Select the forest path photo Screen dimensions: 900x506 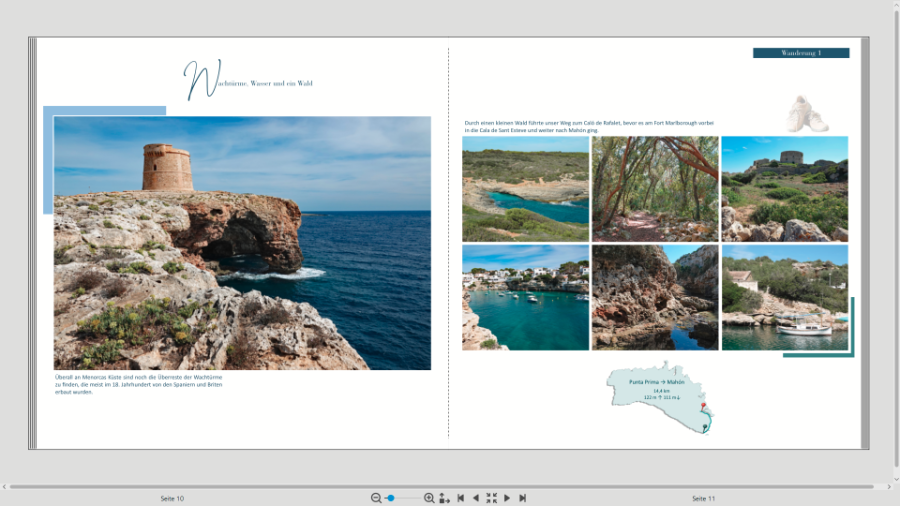655,189
